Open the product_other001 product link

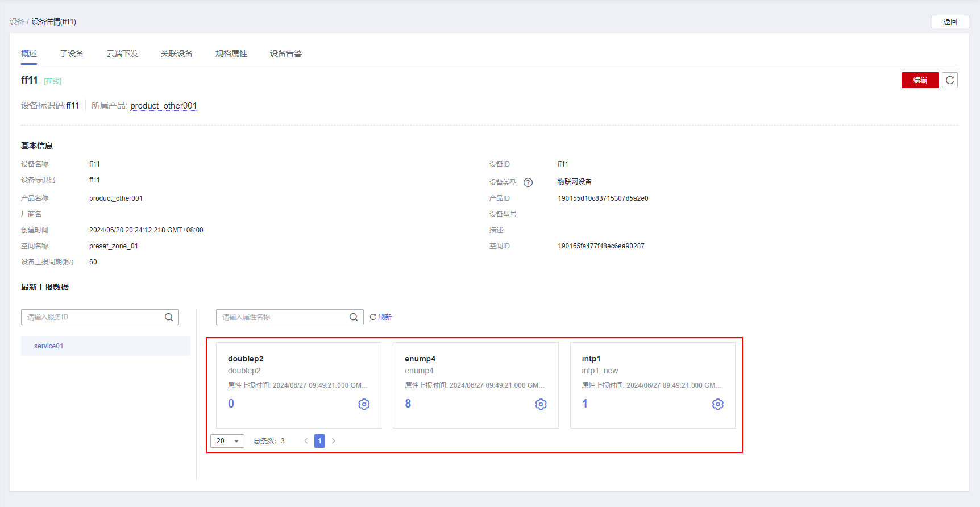point(163,106)
